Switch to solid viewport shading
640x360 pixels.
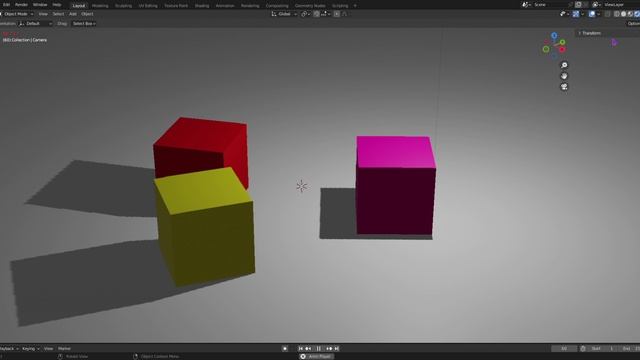point(623,14)
